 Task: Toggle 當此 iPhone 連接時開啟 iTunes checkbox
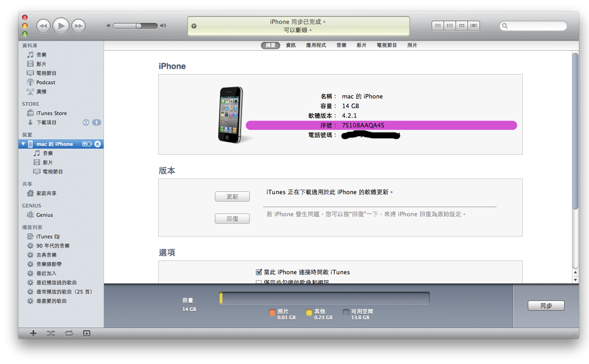(x=259, y=272)
